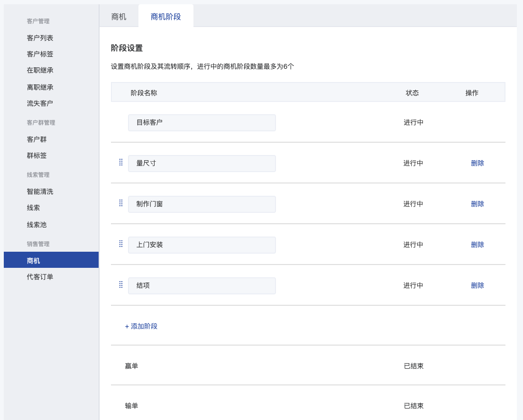Open 群标签 menu item
This screenshot has width=523, height=420.
[x=37, y=155]
